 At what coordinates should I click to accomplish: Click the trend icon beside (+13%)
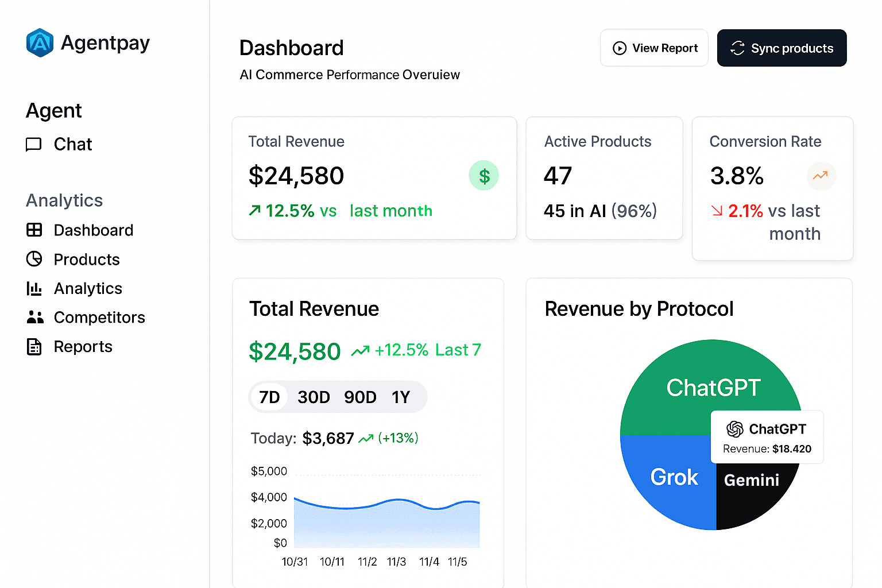point(366,439)
